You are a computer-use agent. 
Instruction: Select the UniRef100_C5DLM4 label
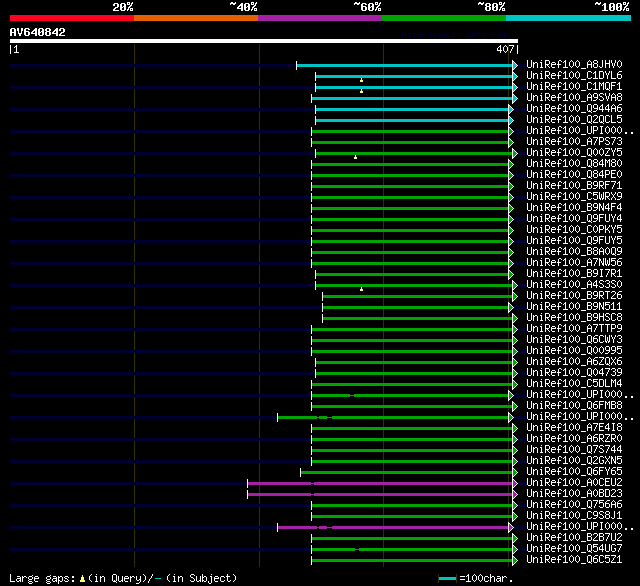coord(574,384)
